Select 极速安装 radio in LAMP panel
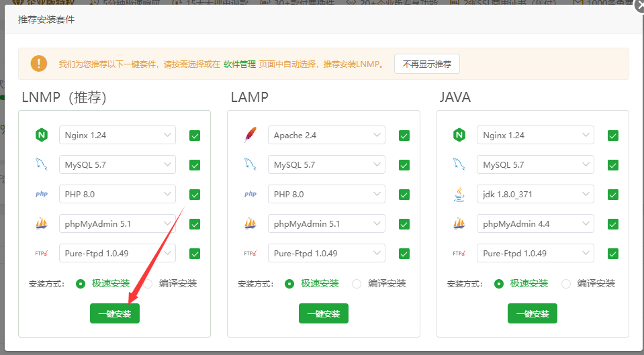The width and height of the screenshot is (644, 355). [289, 284]
